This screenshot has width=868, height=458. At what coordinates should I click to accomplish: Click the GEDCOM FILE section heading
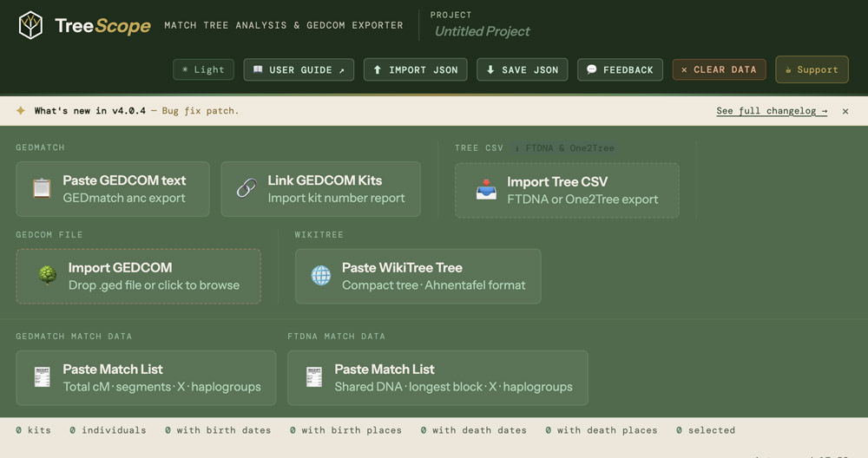(x=49, y=235)
